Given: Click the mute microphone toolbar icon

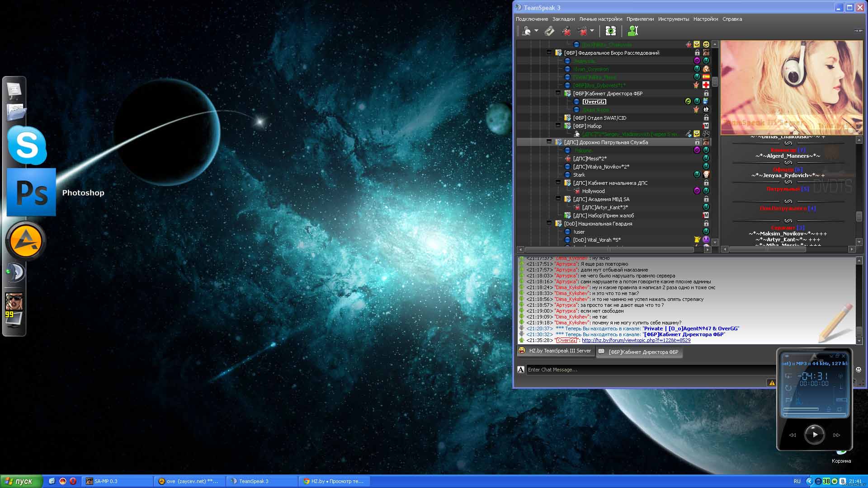Looking at the screenshot, I should point(566,31).
